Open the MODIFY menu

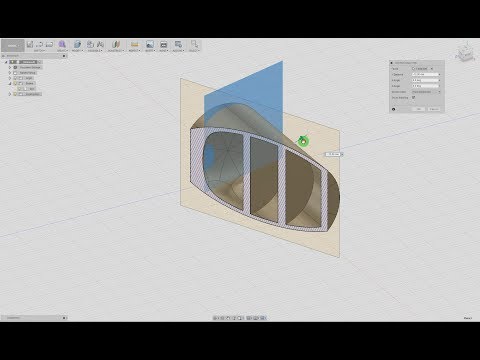pyautogui.click(x=77, y=51)
